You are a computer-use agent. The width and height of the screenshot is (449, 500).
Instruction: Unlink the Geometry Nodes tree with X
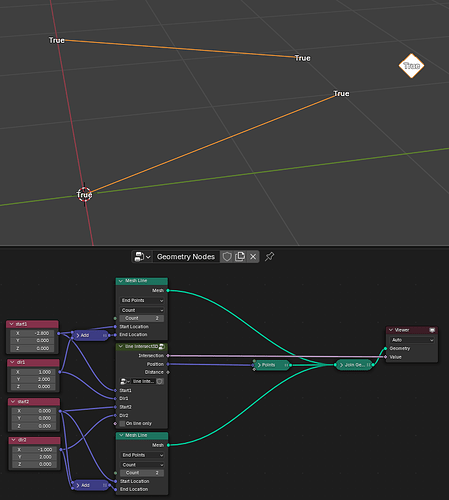[253, 257]
